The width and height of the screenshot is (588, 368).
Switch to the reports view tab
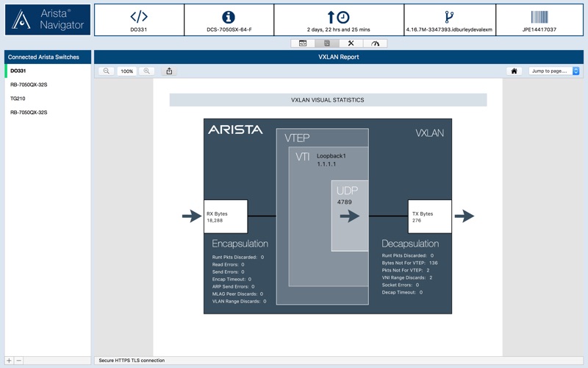pyautogui.click(x=326, y=43)
